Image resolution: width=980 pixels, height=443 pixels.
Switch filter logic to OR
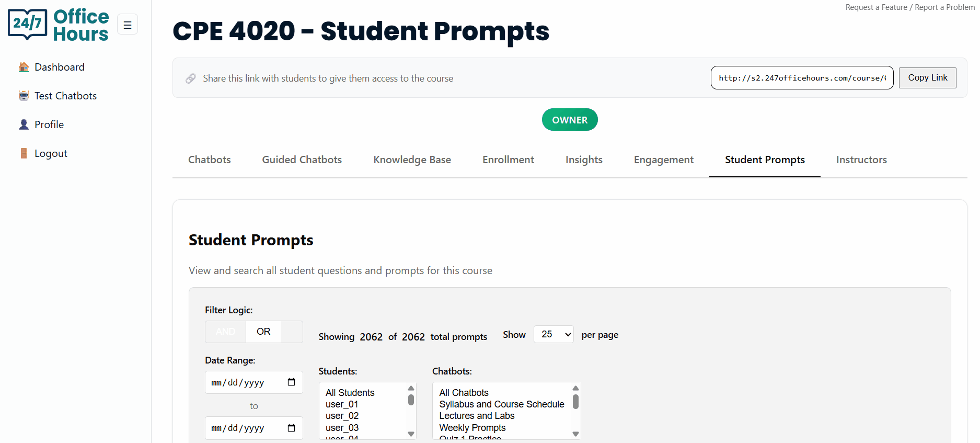(x=263, y=332)
